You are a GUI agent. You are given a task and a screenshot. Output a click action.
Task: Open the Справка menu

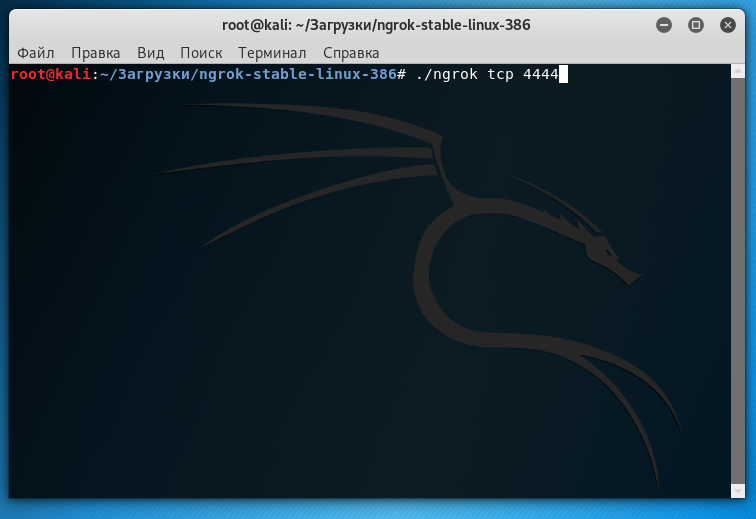(349, 52)
